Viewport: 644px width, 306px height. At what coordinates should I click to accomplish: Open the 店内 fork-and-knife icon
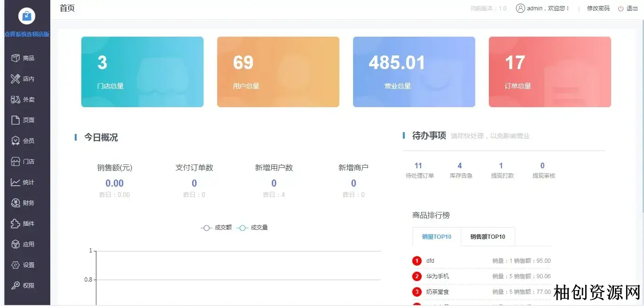click(x=16, y=79)
